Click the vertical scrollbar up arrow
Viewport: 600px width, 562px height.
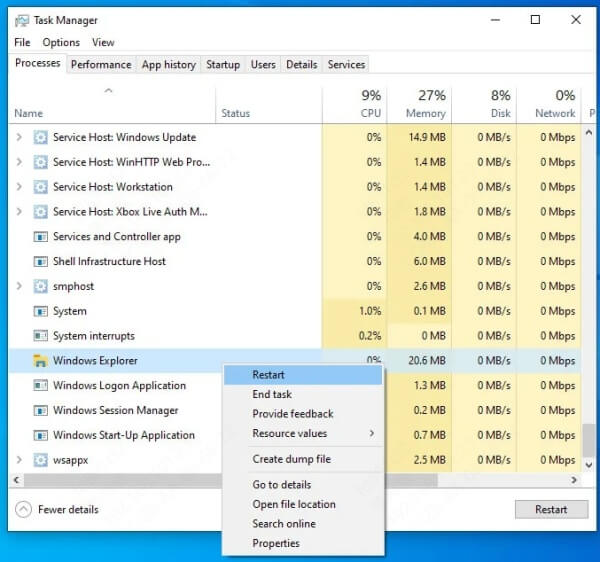pyautogui.click(x=589, y=133)
